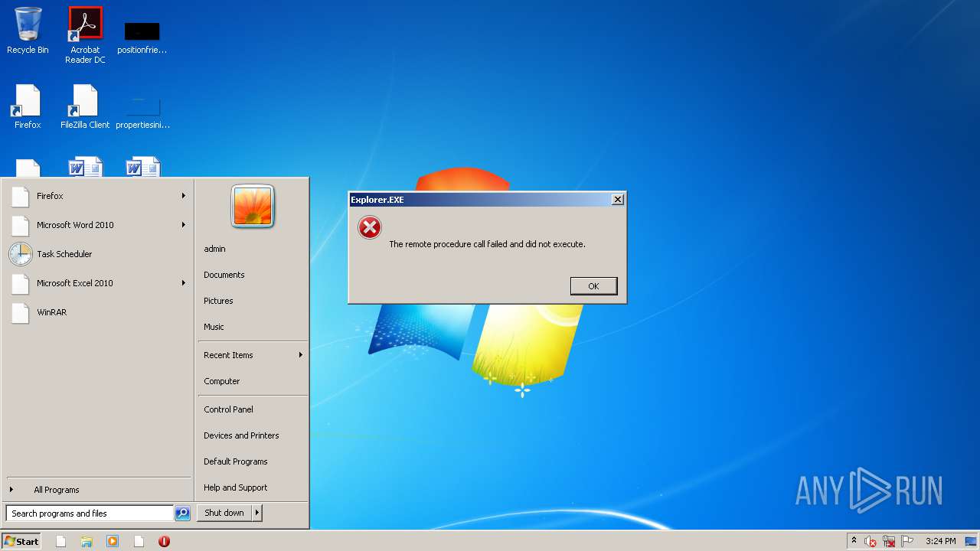Screen dimensions: 980x551
Task: Click the 3:24 PM taskbar clock
Action: pos(940,541)
